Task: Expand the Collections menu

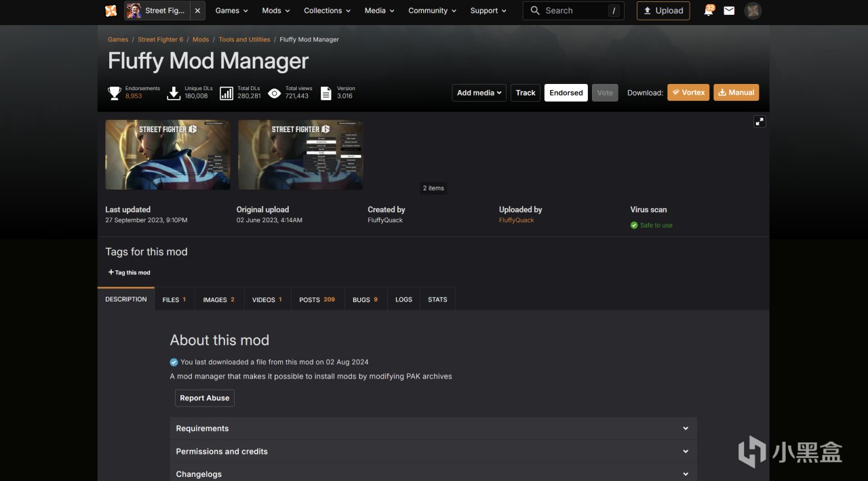Action: [x=328, y=11]
